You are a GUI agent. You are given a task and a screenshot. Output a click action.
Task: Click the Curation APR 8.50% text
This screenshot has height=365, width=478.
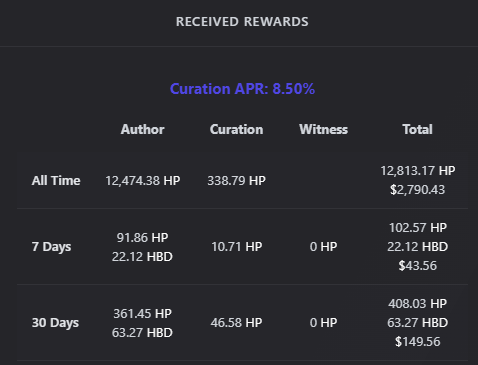click(242, 89)
